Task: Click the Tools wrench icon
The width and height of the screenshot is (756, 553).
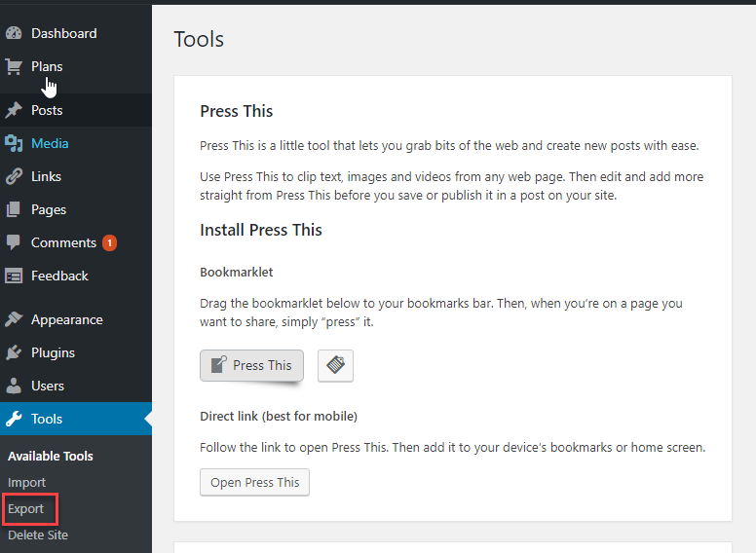Action: pyautogui.click(x=14, y=419)
